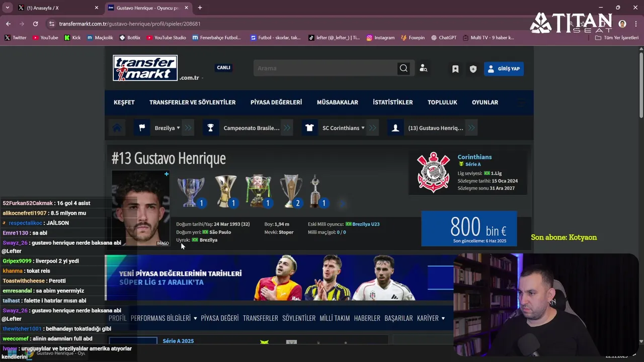Image resolution: width=644 pixels, height=362 pixels.
Task: Open the Keşfet menu
Action: pyautogui.click(x=124, y=102)
